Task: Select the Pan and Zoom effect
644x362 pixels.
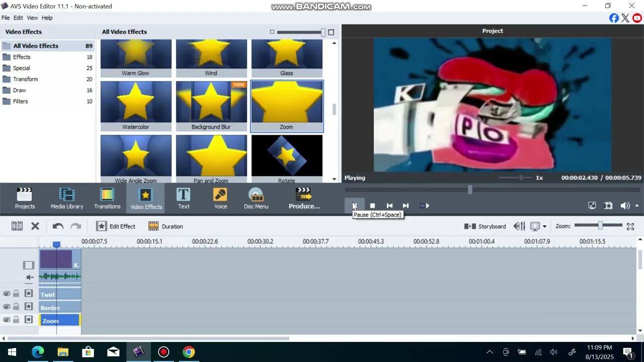Action: [x=211, y=159]
